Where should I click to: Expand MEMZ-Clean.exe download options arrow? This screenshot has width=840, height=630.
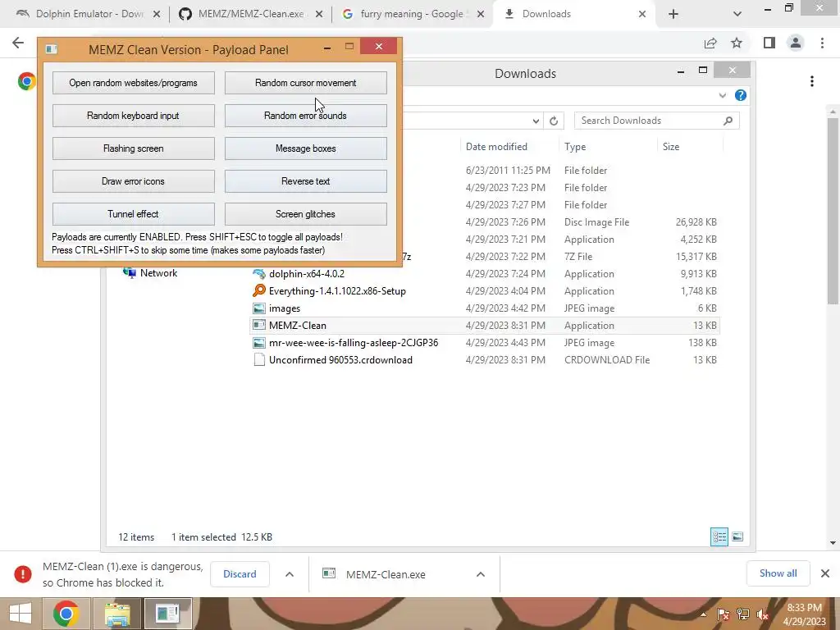tap(481, 574)
